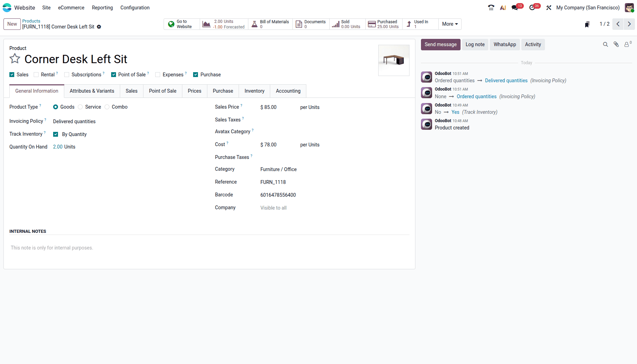Open the Company field dropdown
This screenshot has width=637, height=364.
[x=335, y=208]
